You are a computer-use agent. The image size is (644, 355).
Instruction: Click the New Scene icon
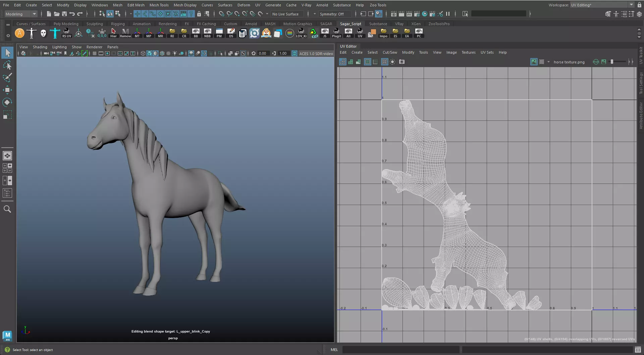[49, 14]
